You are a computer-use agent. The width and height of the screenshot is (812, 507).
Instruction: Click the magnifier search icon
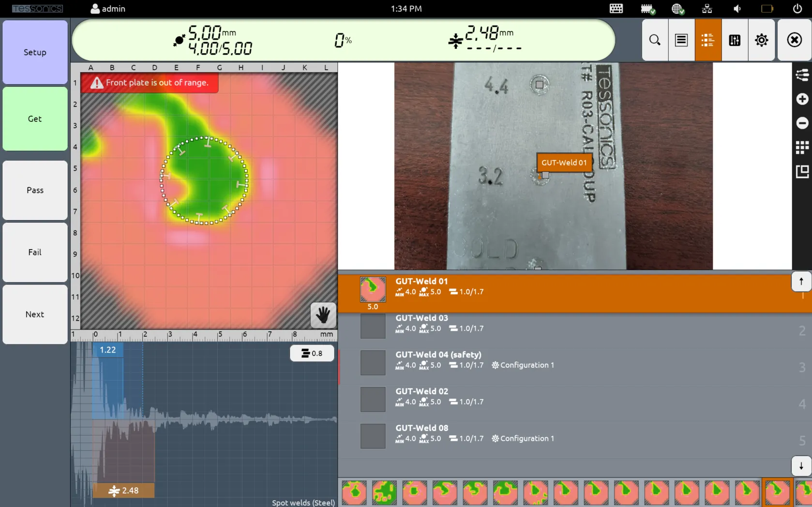coord(655,40)
